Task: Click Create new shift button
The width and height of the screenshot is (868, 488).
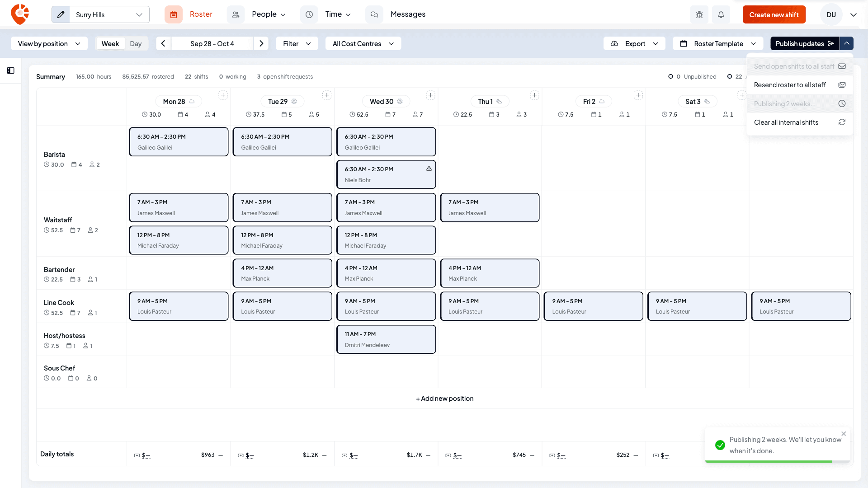Action: [774, 14]
